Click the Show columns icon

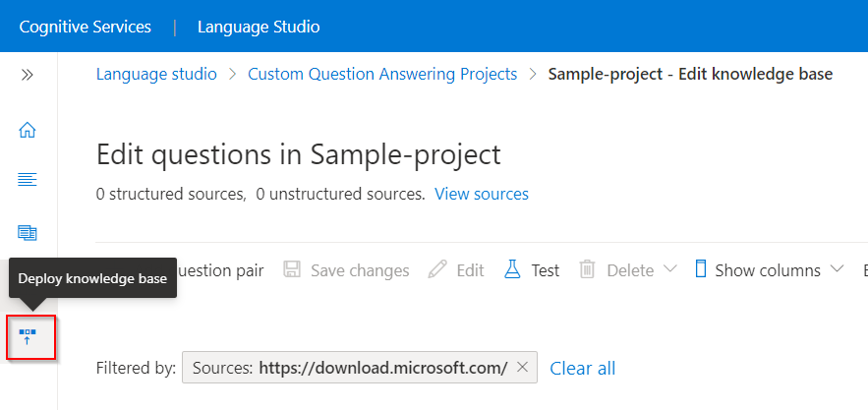pyautogui.click(x=701, y=269)
